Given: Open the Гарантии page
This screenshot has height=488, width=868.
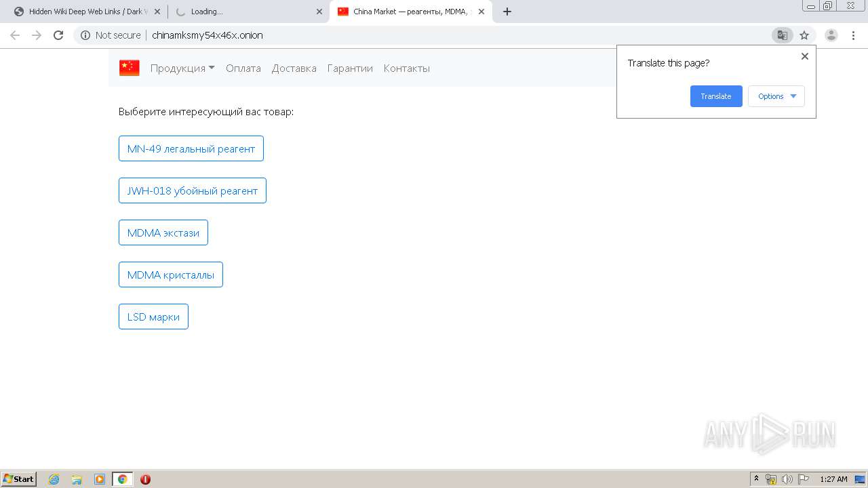Looking at the screenshot, I should click(x=350, y=68).
